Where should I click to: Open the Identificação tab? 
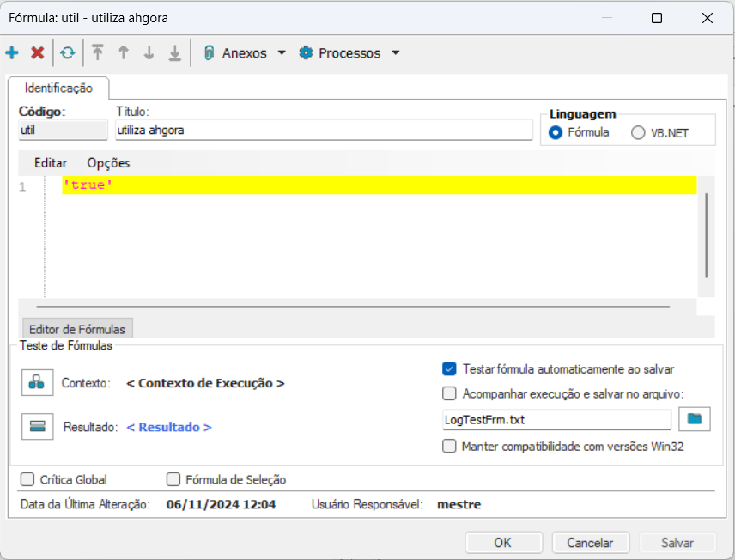[58, 88]
